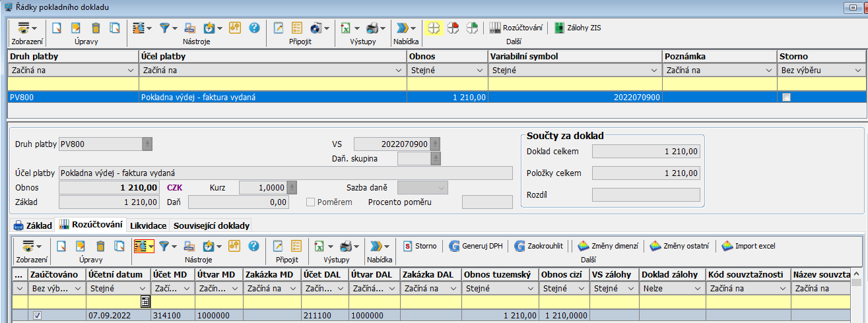Click the Změny ostatní button
The image size is (868, 323).
point(681,246)
